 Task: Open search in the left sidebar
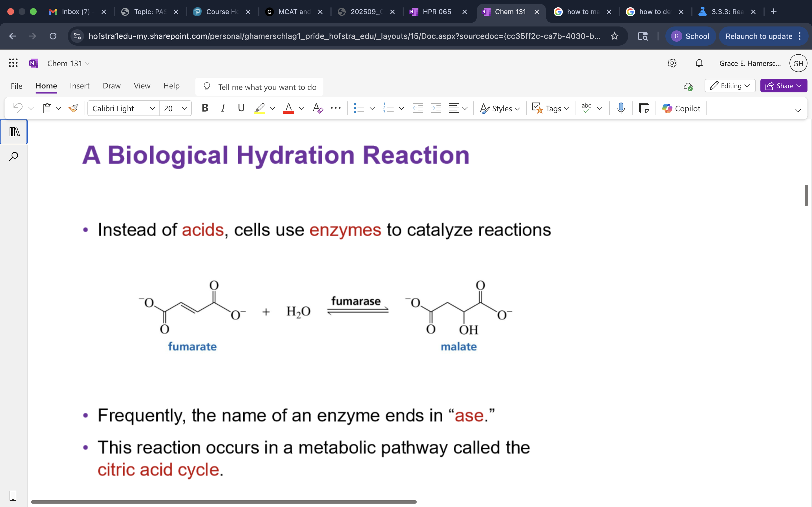14,156
